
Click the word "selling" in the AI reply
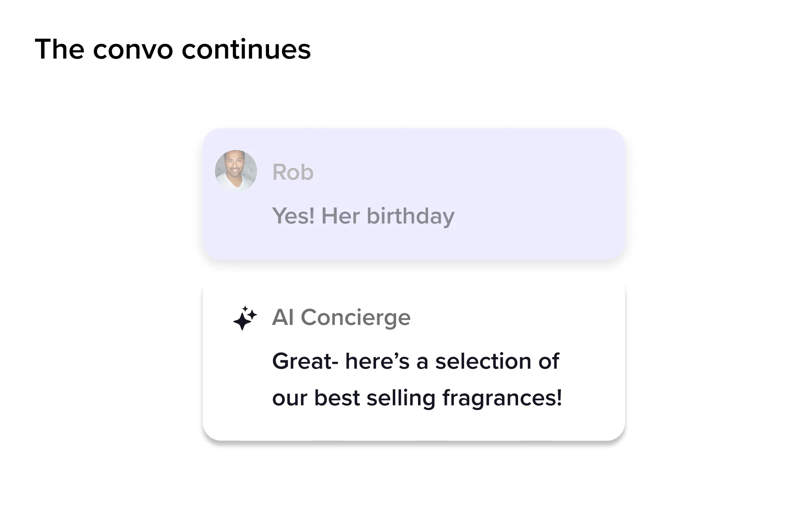[x=401, y=398]
